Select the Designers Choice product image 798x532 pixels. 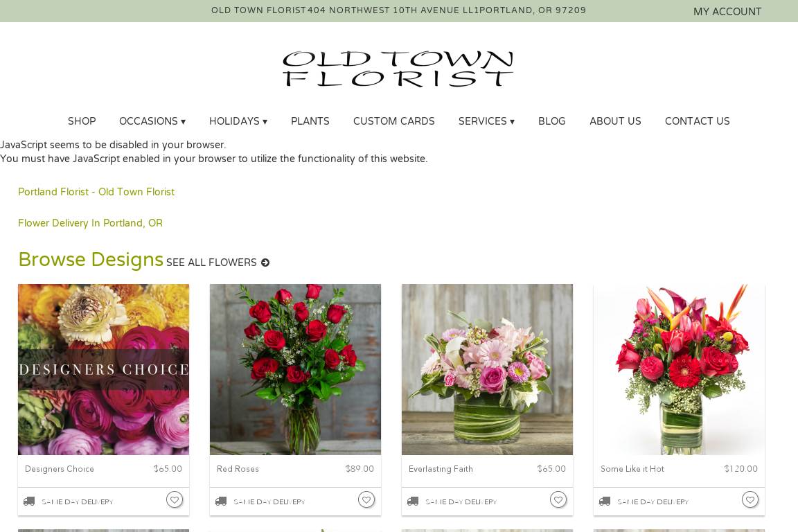(103, 369)
